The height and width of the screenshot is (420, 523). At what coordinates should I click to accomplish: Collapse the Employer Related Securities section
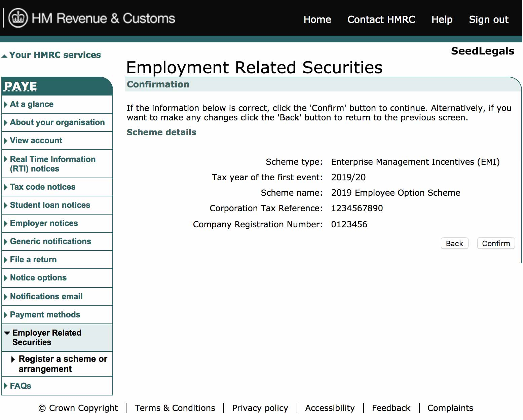(x=7, y=333)
